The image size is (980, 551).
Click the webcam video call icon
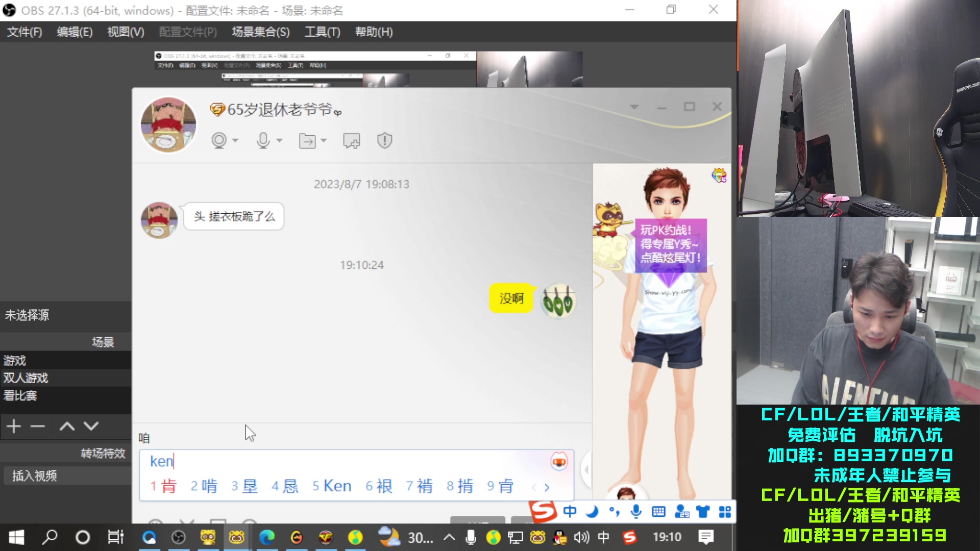click(x=219, y=140)
